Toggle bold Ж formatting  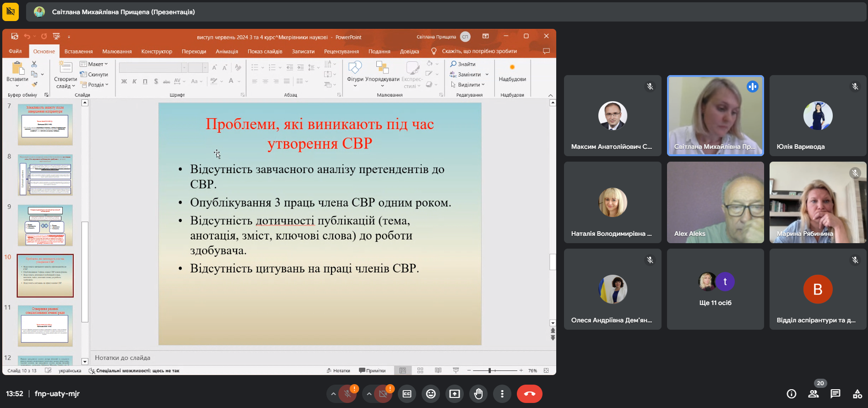(124, 82)
